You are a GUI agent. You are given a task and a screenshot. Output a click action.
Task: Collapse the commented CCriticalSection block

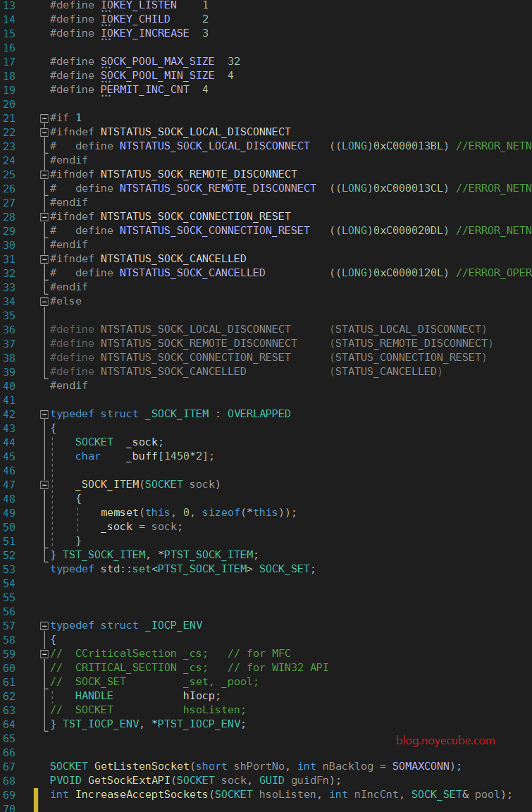pos(44,654)
